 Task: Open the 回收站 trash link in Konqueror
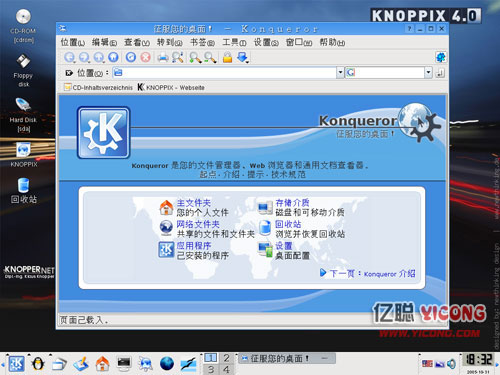(x=288, y=224)
